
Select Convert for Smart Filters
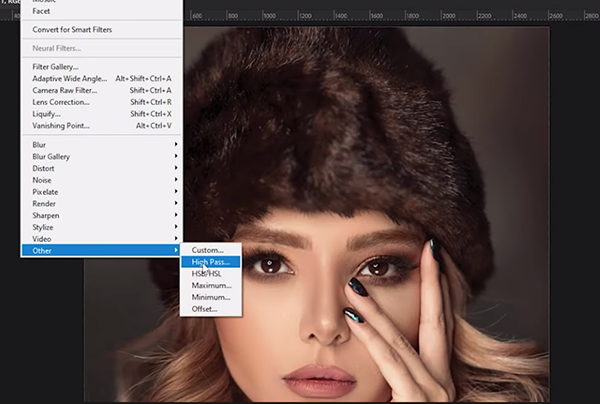[x=101, y=29]
